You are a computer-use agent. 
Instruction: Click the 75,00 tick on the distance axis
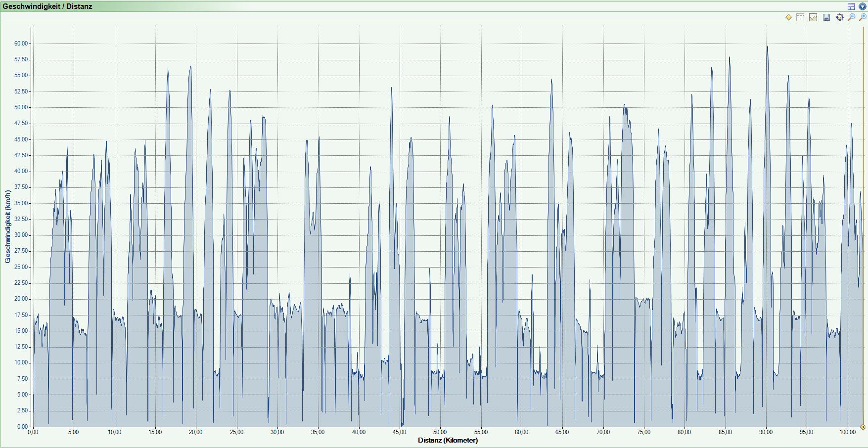(x=643, y=432)
